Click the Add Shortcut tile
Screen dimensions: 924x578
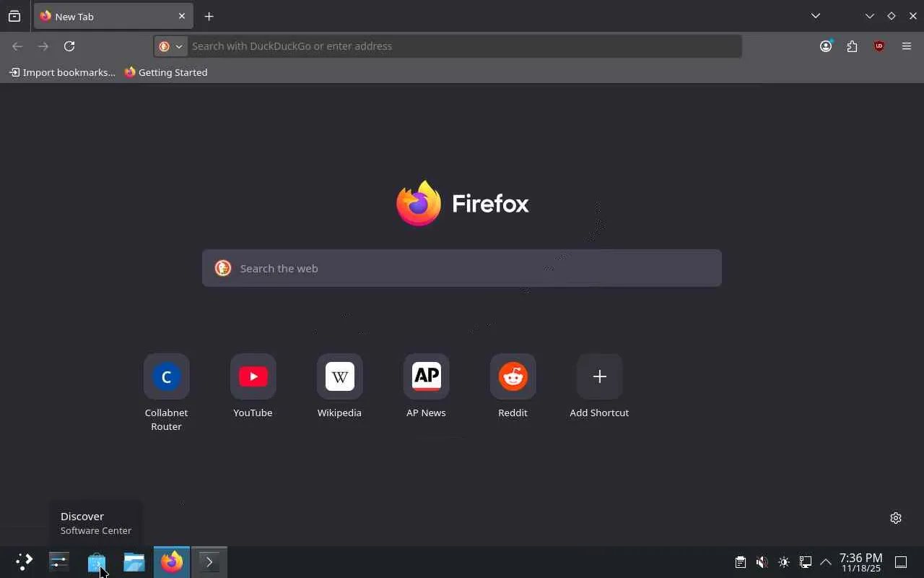[599, 386]
